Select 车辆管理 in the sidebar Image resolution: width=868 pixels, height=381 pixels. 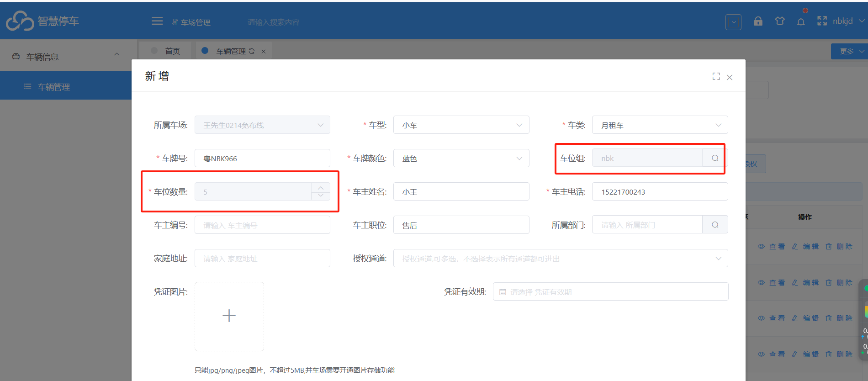pos(66,85)
